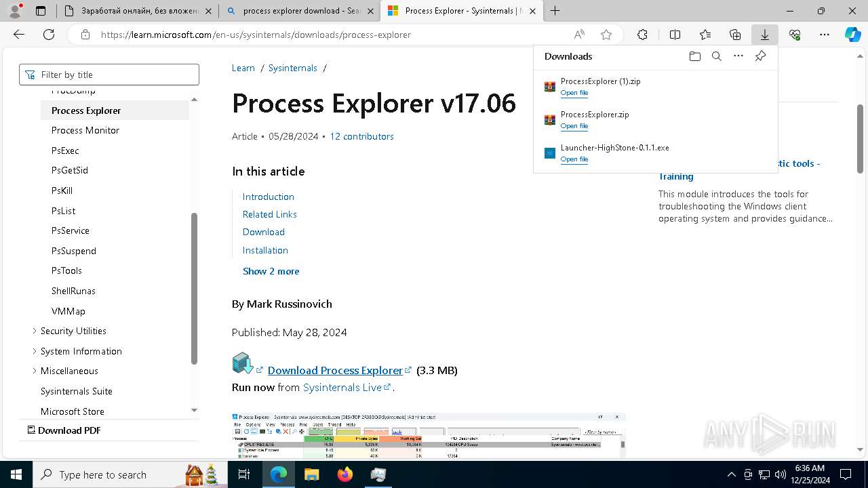This screenshot has width=868, height=488.
Task: Click the Process Explorer screenshot thumbnail
Action: (429, 435)
